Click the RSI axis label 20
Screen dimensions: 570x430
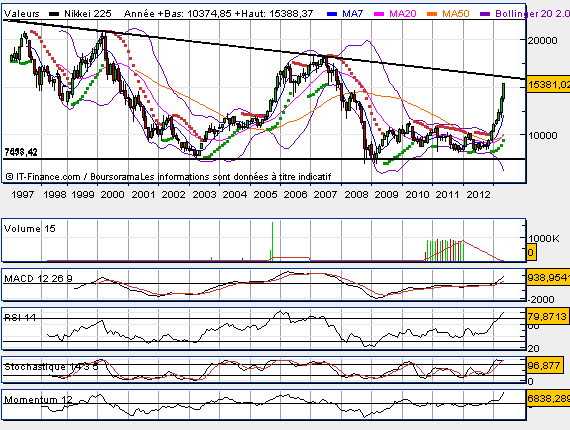click(534, 349)
